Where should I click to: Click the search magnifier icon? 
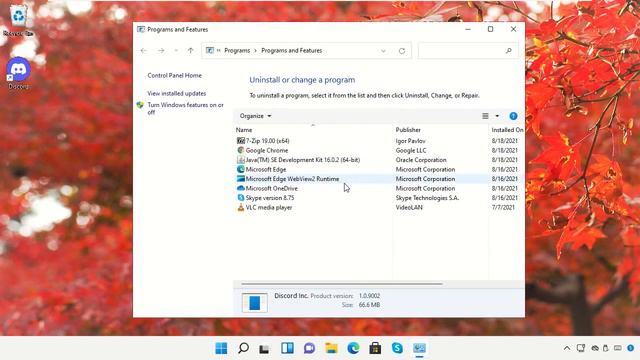click(x=509, y=51)
